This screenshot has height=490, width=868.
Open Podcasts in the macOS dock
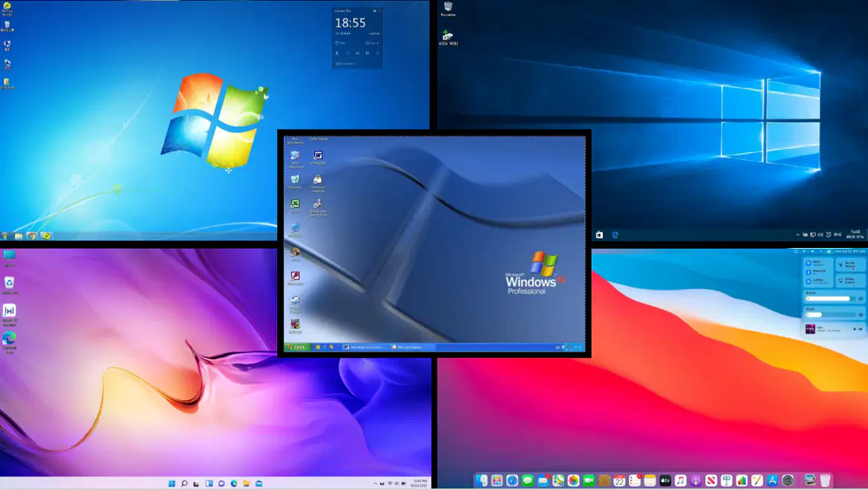coord(696,480)
